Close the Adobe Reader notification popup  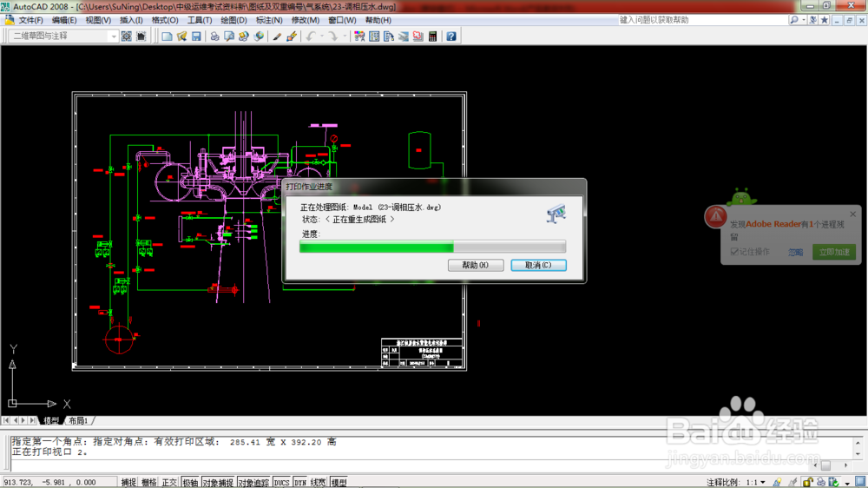(852, 214)
